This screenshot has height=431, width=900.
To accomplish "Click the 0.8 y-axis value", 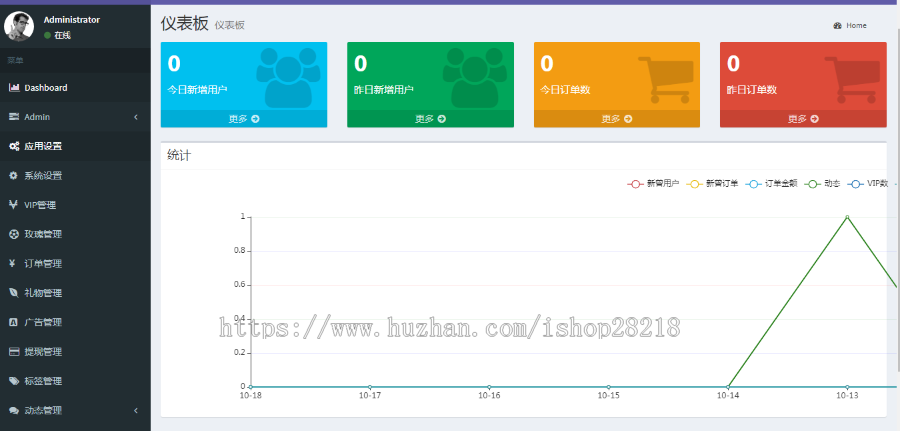I will [240, 251].
